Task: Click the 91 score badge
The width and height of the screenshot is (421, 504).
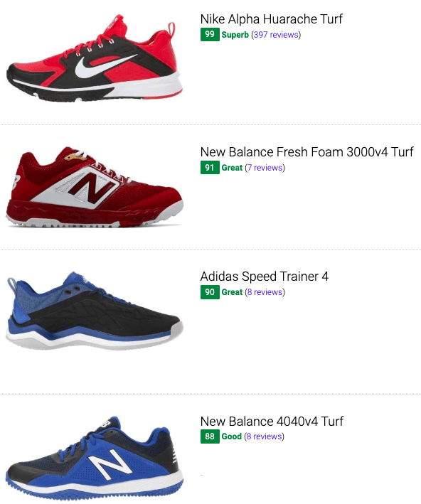Action: coord(210,167)
